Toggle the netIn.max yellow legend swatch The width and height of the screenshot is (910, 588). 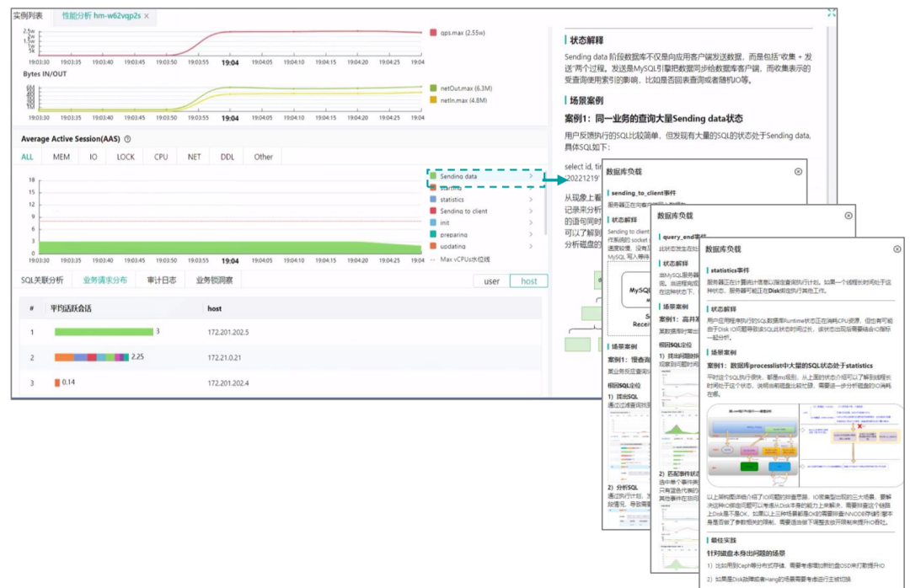tap(433, 100)
